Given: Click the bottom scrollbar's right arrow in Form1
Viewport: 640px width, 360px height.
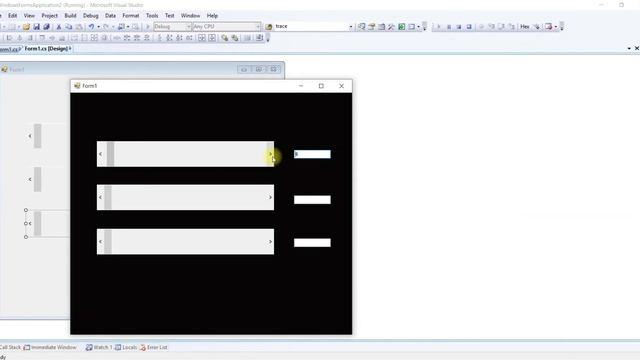Looking at the screenshot, I should pyautogui.click(x=270, y=242).
